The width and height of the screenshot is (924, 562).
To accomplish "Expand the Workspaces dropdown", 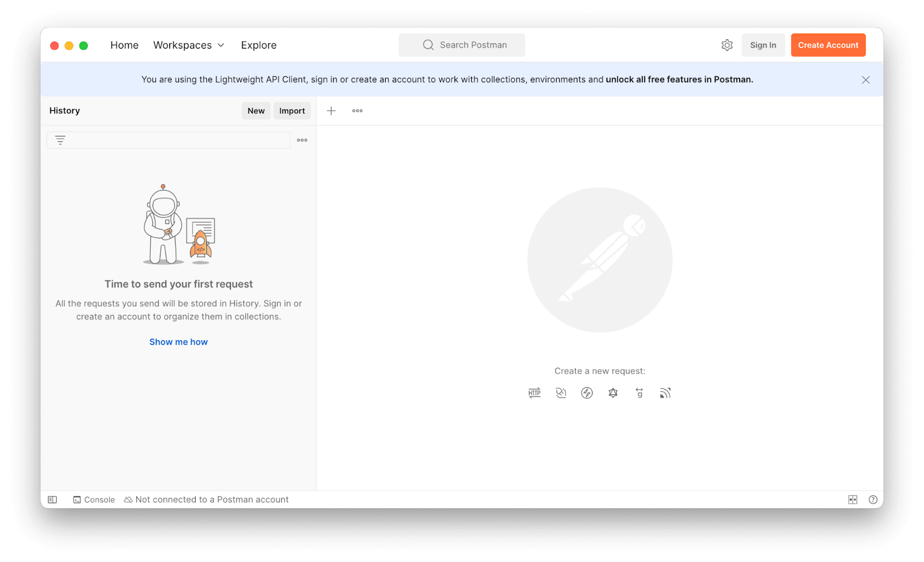I will click(x=189, y=45).
